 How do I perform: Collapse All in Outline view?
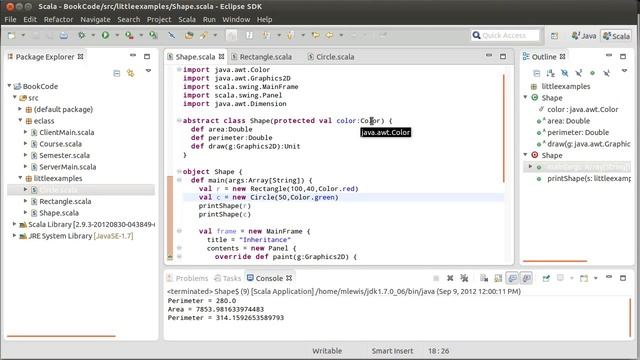pos(537,73)
